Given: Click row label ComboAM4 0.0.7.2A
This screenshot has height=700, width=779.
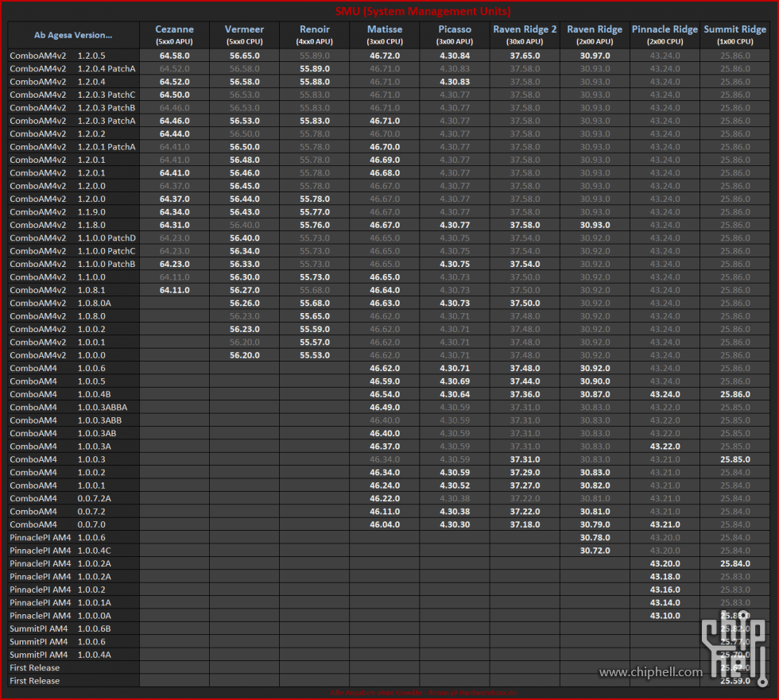Looking at the screenshot, I should click(x=60, y=498).
